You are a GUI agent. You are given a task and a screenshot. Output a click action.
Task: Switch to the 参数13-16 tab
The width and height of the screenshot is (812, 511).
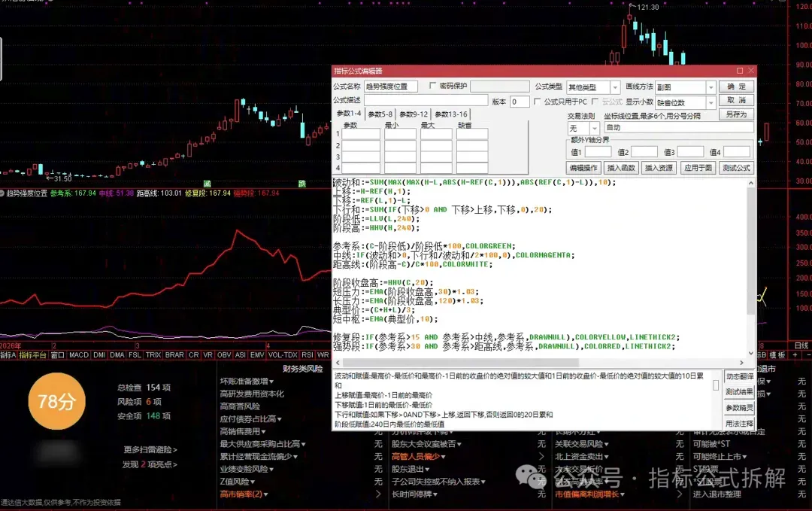point(451,114)
